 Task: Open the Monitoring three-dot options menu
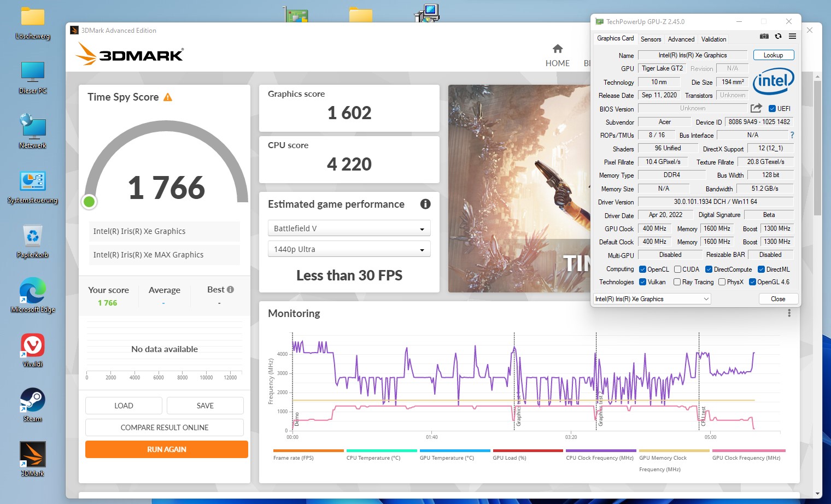pyautogui.click(x=789, y=313)
